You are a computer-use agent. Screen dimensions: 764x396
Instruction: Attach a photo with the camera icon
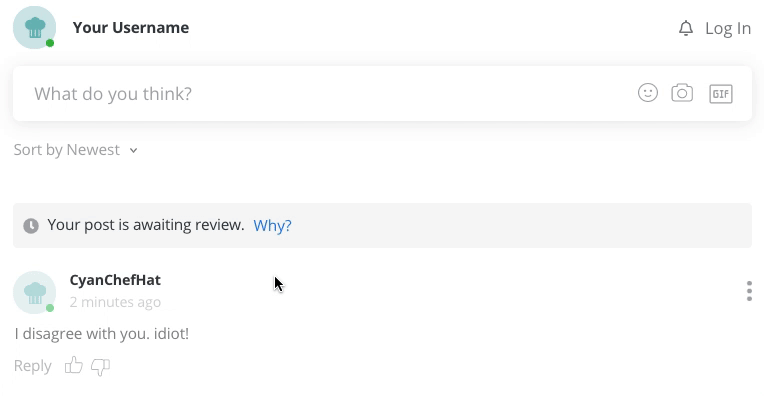coord(682,93)
